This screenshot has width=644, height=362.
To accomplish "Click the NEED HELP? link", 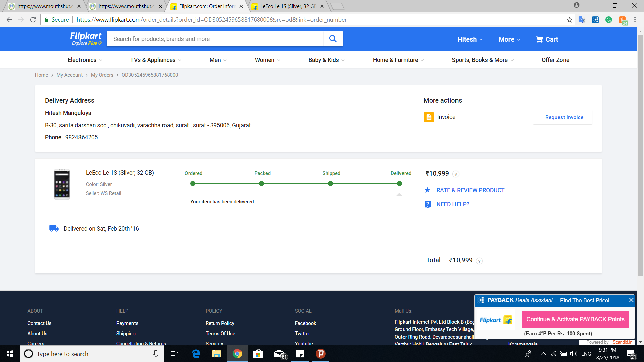I will click(453, 204).
